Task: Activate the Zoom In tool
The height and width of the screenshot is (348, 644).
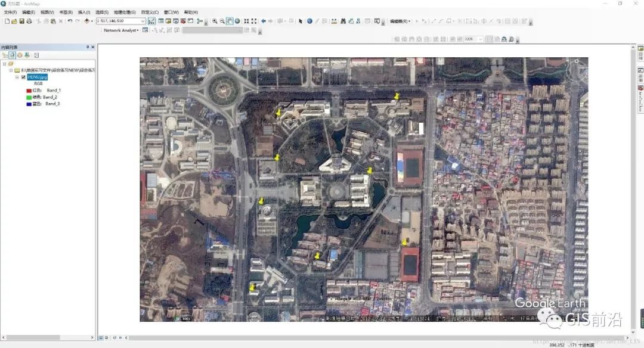Action: (x=216, y=21)
